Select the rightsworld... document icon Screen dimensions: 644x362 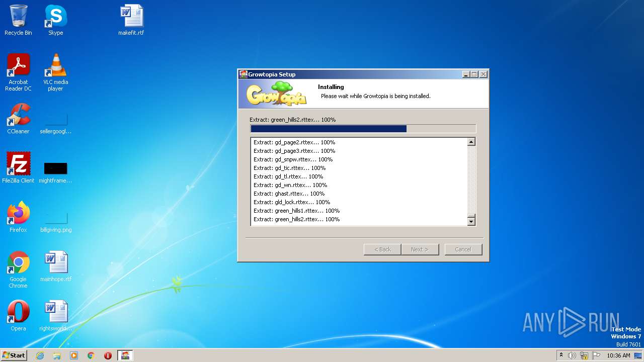(55, 316)
